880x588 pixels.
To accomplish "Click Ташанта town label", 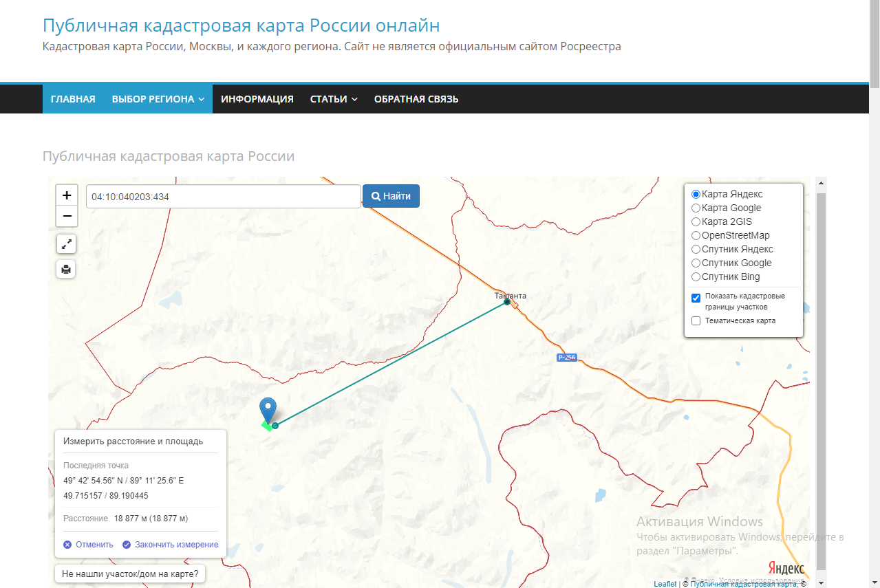I will 510,296.
